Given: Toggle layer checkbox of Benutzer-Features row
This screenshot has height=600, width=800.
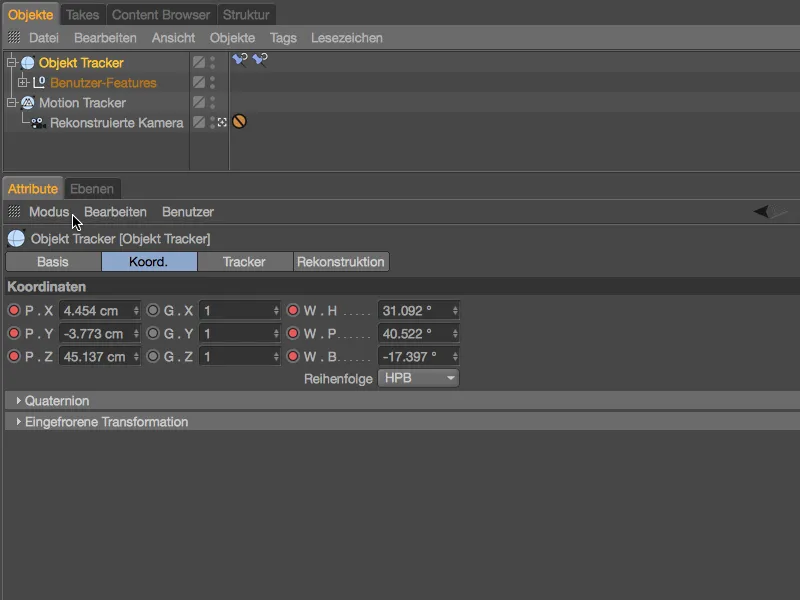Looking at the screenshot, I should tap(199, 82).
